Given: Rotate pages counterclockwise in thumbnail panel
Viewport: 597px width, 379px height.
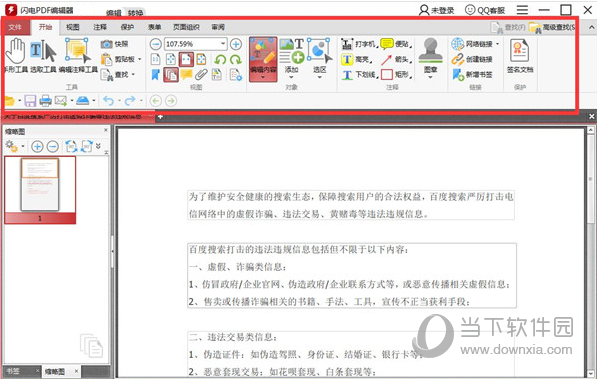Looking at the screenshot, I should [71, 146].
